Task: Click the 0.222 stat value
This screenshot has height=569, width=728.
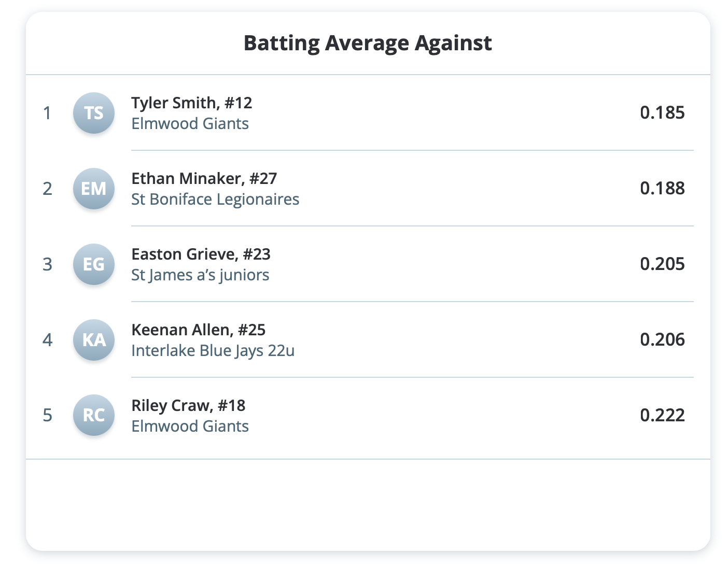Action: coord(662,415)
